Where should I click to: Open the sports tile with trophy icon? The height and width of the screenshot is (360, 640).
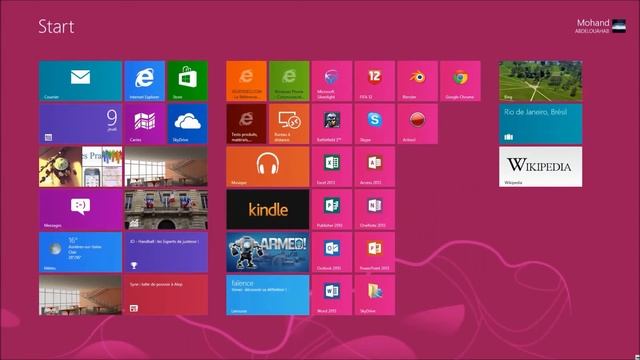(166, 252)
